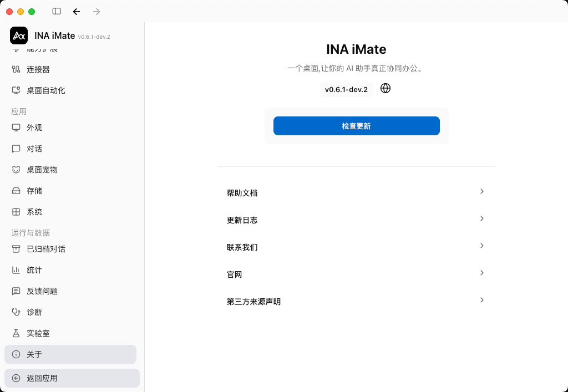The height and width of the screenshot is (392, 568).
Task: Open 反馈问题 page
Action: [70, 291]
